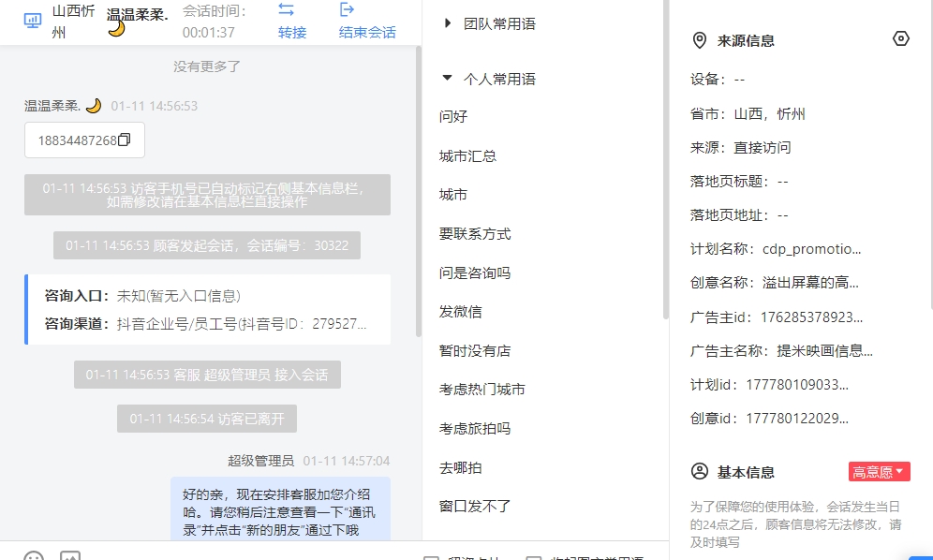Click the quick phrases list scrollbar

(665, 159)
